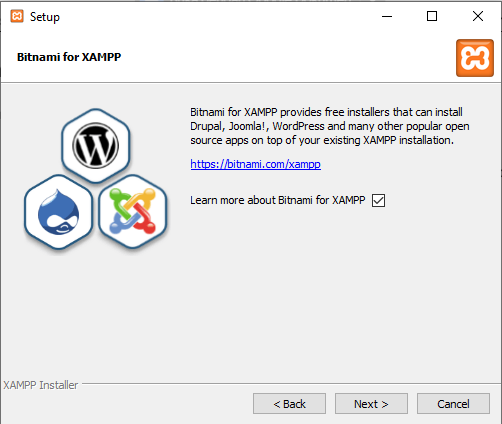The image size is (502, 424).
Task: Click the 'Setup' window title text
Action: [45, 17]
